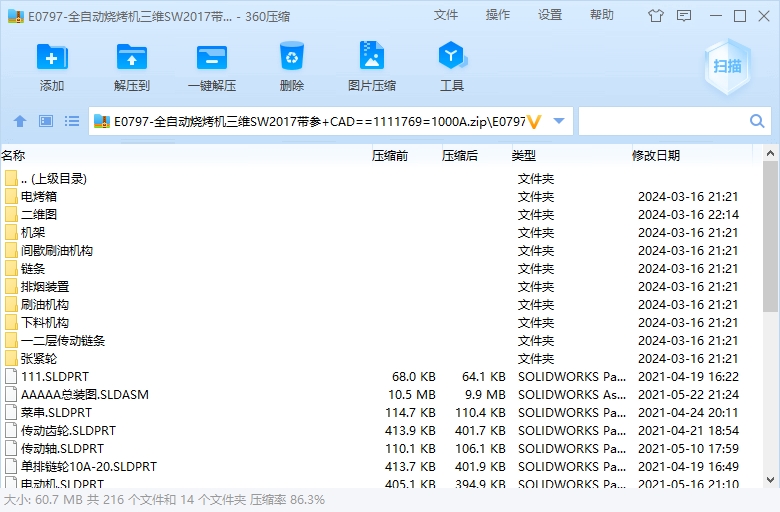Click the 一键解压 one-click extract icon
This screenshot has height=512, width=780.
click(x=211, y=57)
